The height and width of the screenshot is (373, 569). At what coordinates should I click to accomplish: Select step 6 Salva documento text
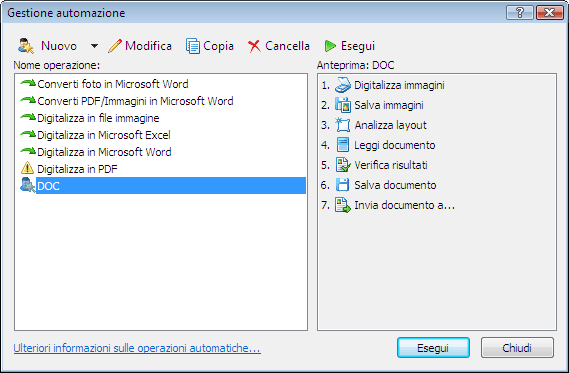tap(395, 185)
